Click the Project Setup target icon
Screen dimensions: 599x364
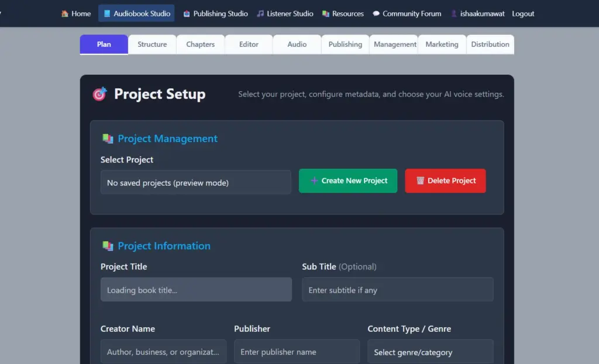tap(99, 93)
